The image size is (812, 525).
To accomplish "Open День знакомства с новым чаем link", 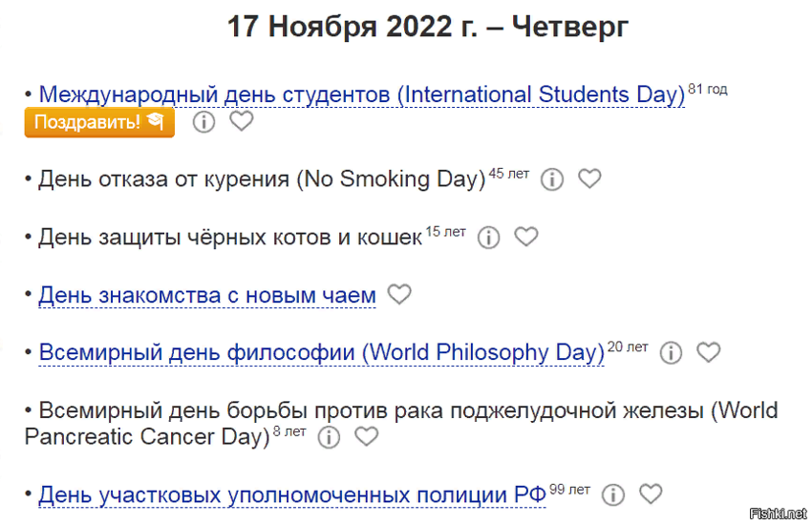I will coord(207,296).
